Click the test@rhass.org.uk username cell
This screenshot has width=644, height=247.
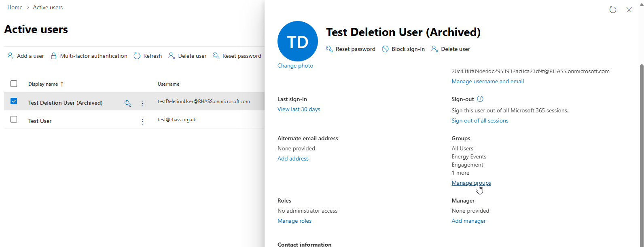(x=177, y=120)
